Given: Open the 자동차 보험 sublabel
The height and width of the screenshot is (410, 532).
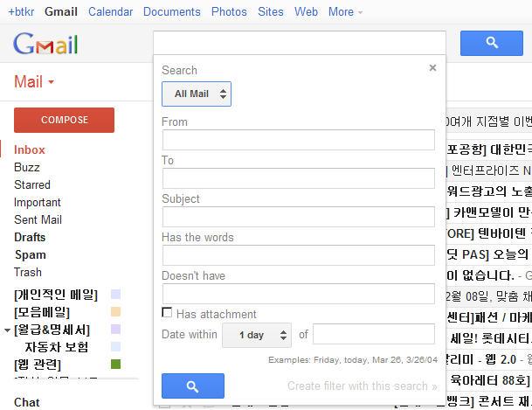Looking at the screenshot, I should 57,347.
